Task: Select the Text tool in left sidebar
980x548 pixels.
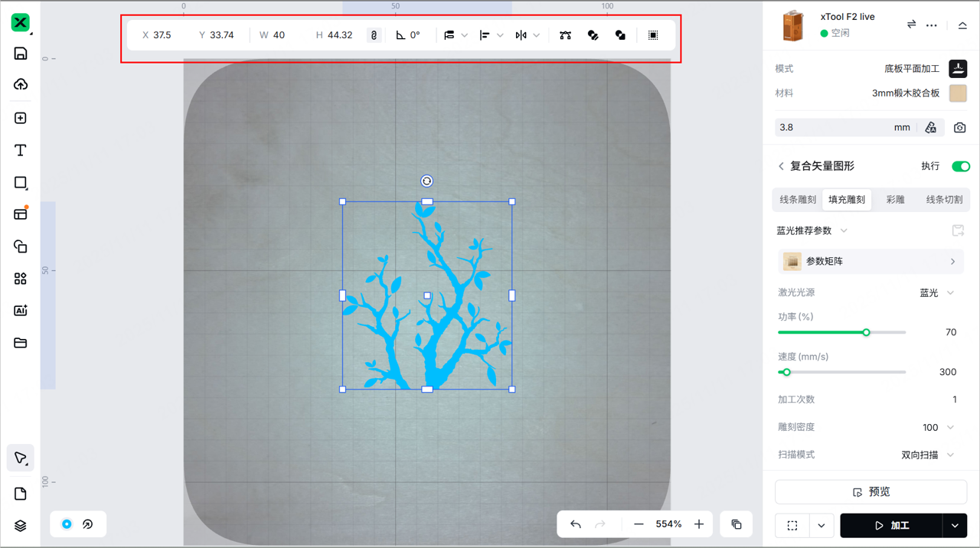Action: coord(21,151)
